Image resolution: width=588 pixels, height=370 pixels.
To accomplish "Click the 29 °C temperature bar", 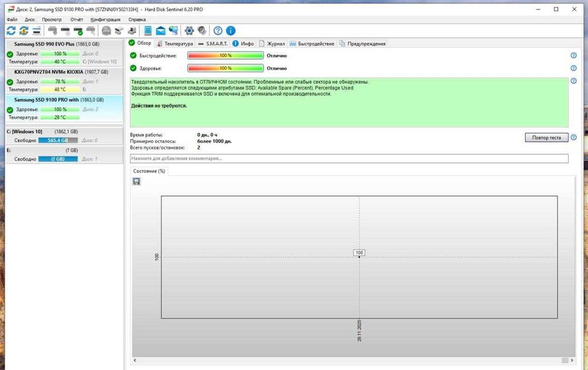I will 60,118.
